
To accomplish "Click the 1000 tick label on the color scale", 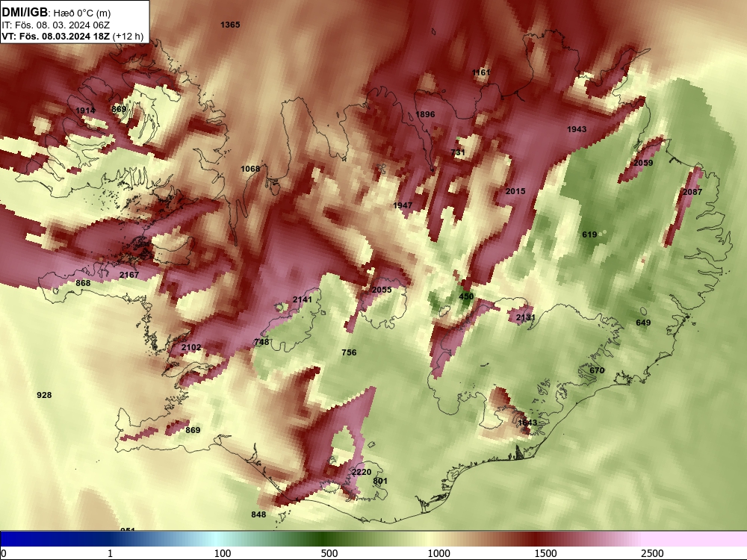I will click(438, 553).
